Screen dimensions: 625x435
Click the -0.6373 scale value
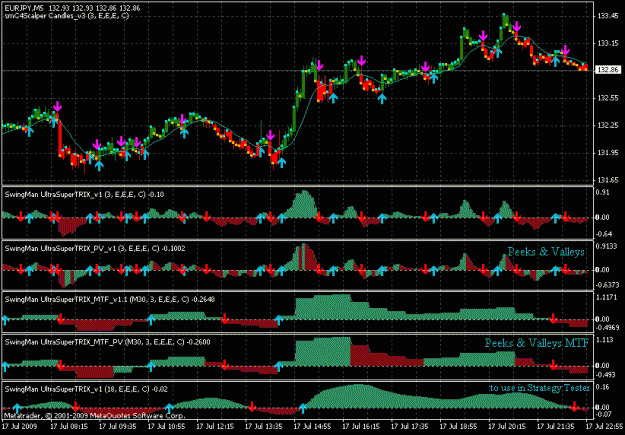606,285
